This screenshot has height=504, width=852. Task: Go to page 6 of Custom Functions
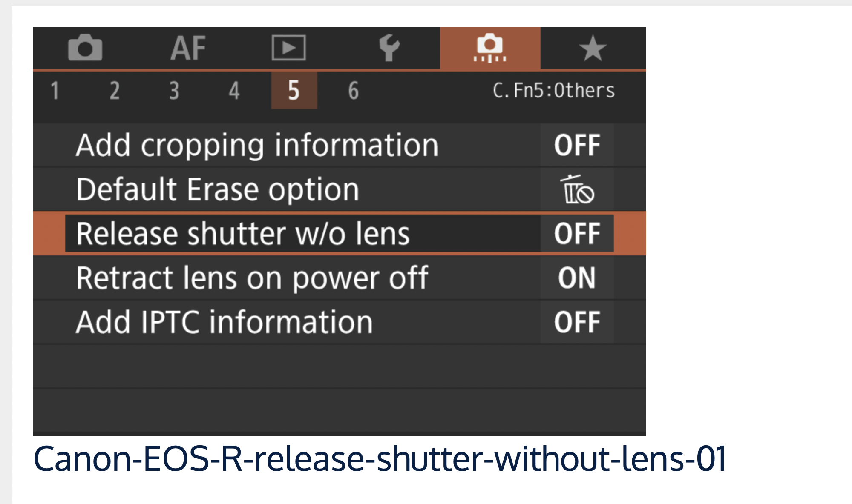(x=354, y=91)
